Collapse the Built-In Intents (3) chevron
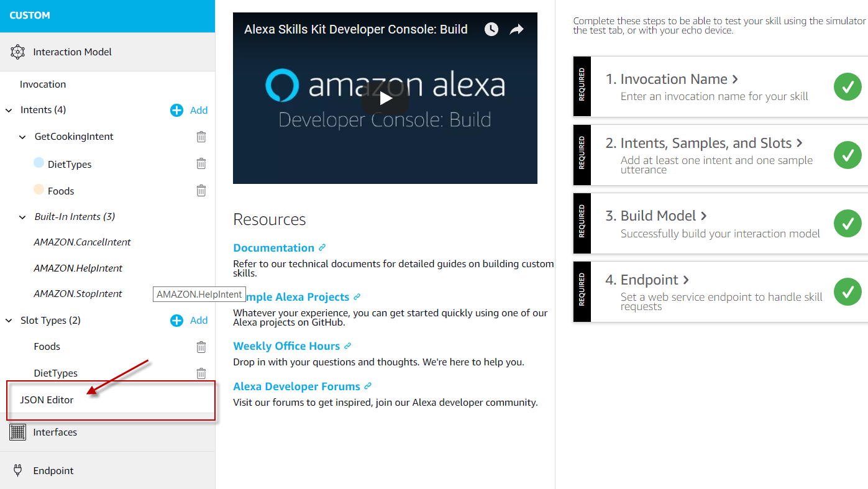 click(22, 217)
